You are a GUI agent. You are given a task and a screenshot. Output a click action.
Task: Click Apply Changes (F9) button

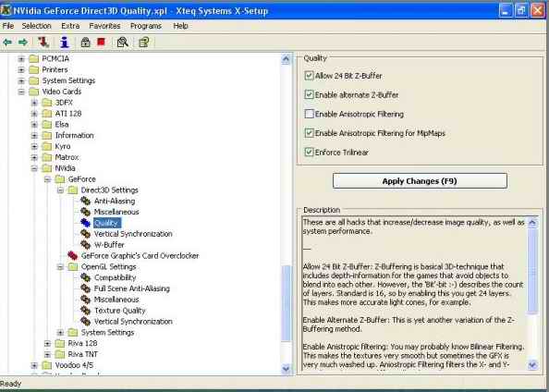coord(420,181)
